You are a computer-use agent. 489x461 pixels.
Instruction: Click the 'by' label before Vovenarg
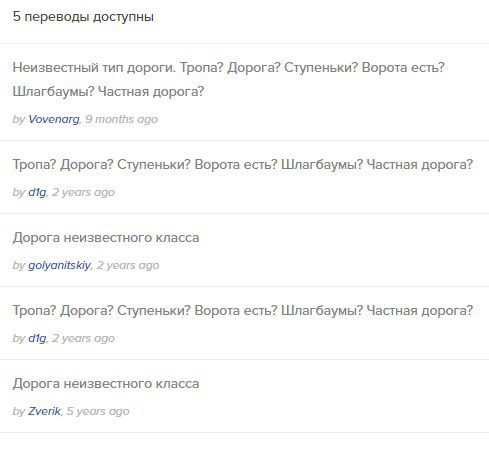click(x=19, y=119)
